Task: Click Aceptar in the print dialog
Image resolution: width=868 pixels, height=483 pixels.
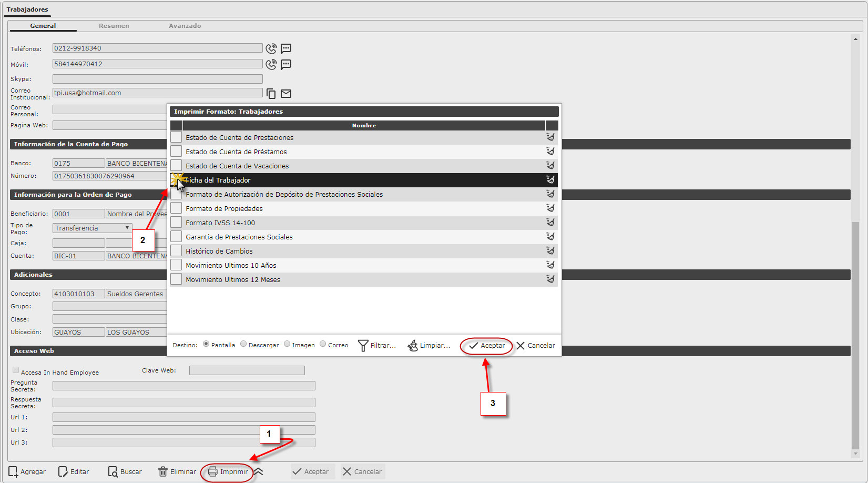Action: (487, 346)
